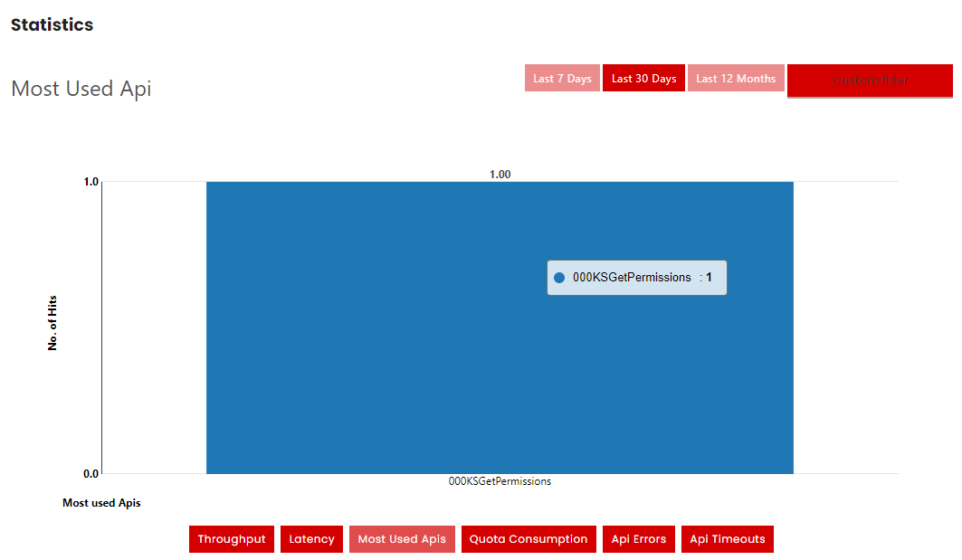Click the 1.00 value above the bar

[500, 175]
